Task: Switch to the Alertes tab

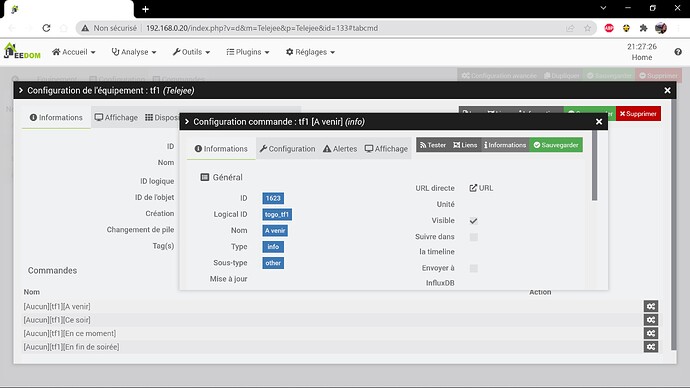Action: click(340, 149)
